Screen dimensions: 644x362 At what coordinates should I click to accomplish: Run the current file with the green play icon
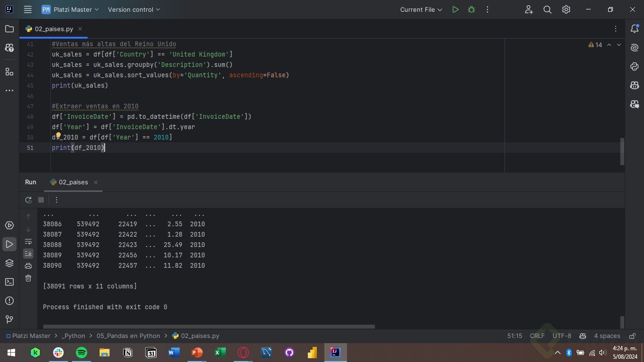pyautogui.click(x=455, y=9)
